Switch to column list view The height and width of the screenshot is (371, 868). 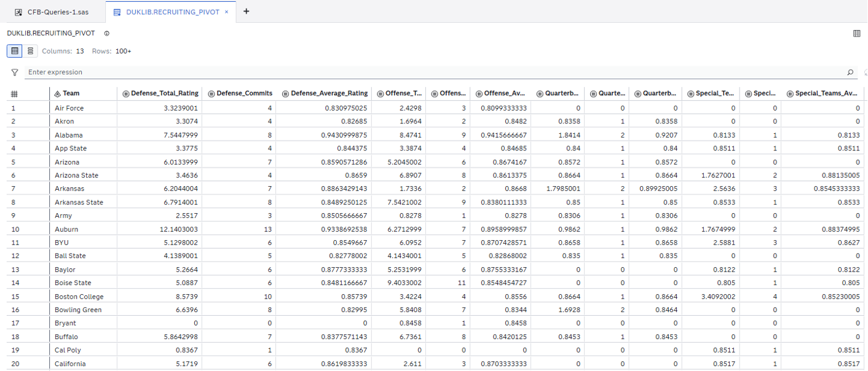coord(30,51)
